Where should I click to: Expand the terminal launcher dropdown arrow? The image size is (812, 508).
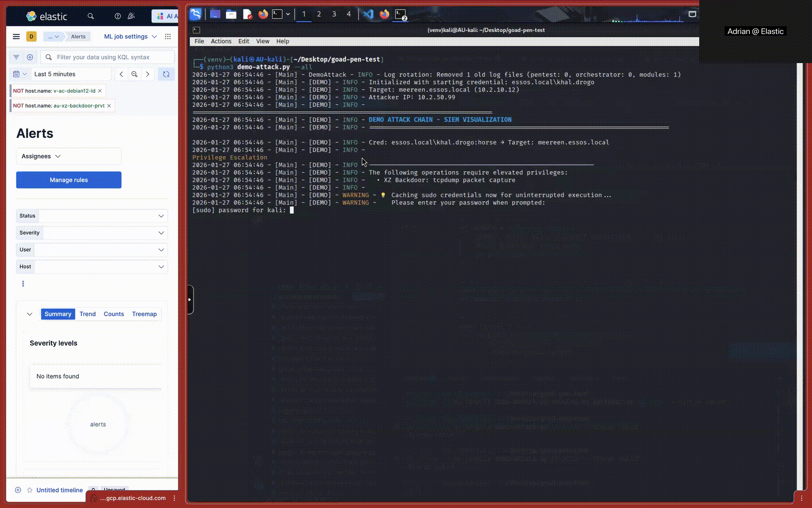[288, 14]
